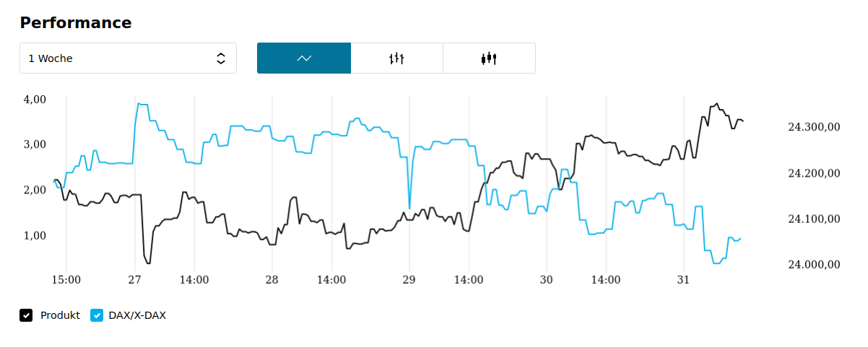Click the 24.300,00 value on the right axis

point(814,127)
